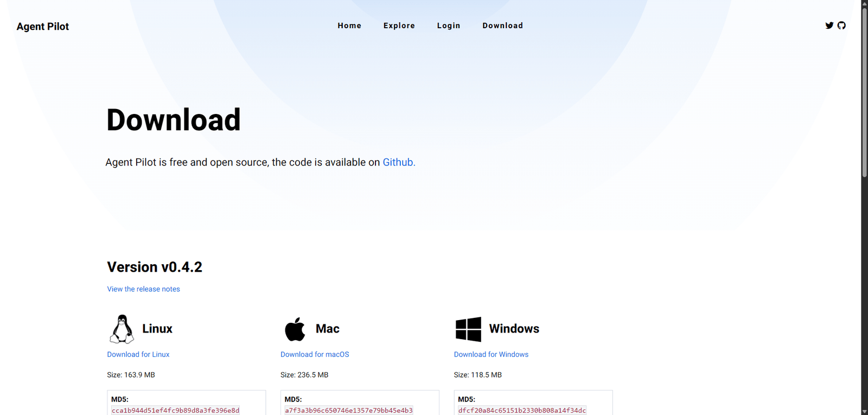Click the page vertical scrollbar thumb
Viewport: 868px width, 415px height.
[864, 92]
